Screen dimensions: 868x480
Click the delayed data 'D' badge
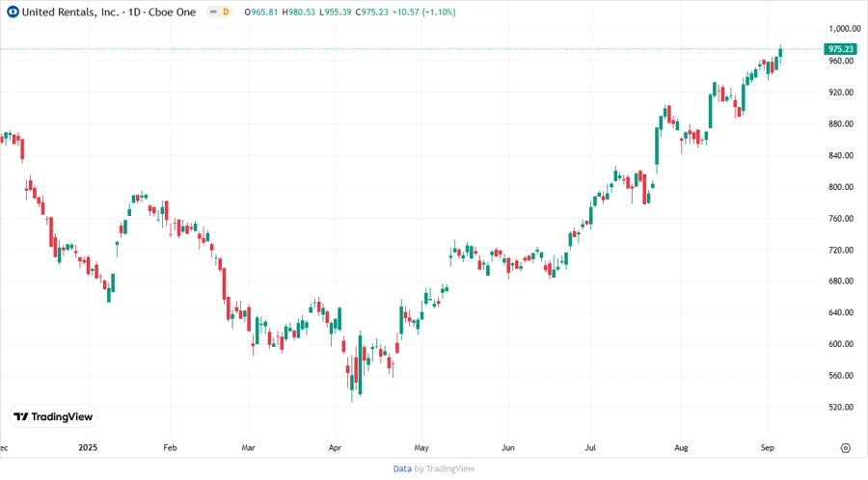pos(226,12)
